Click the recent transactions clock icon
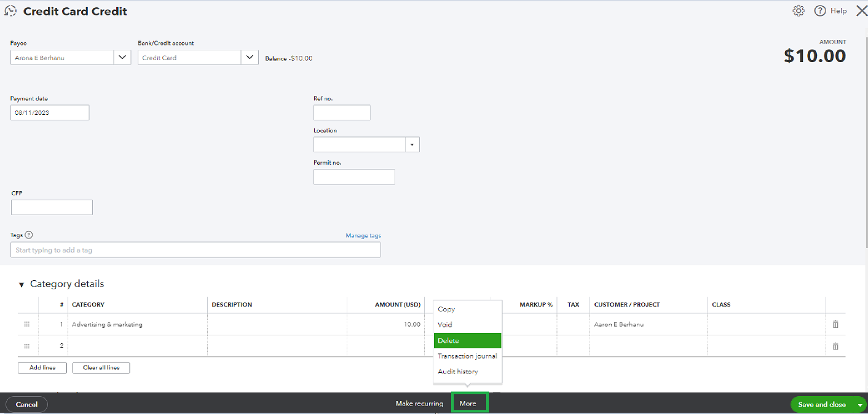The height and width of the screenshot is (414, 868). 10,11
